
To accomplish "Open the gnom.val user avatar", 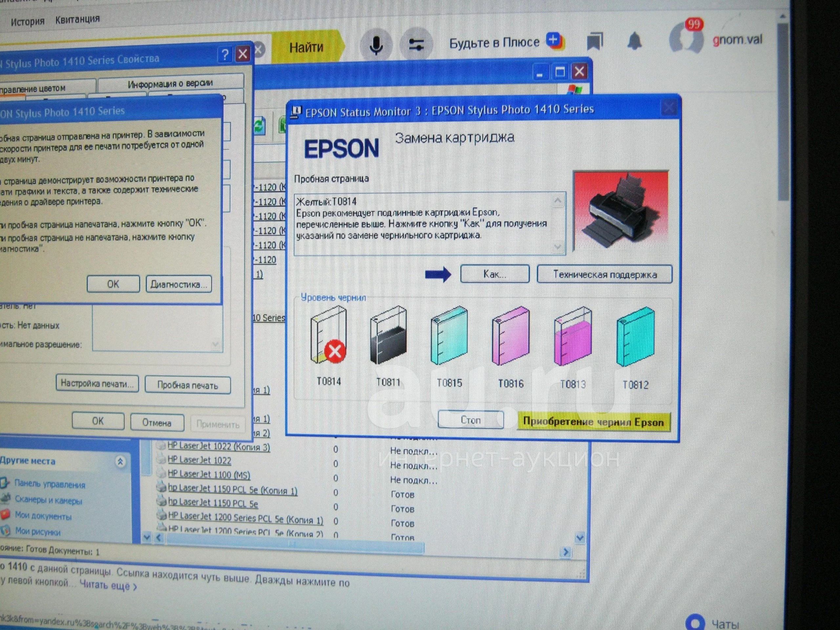I will 686,39.
